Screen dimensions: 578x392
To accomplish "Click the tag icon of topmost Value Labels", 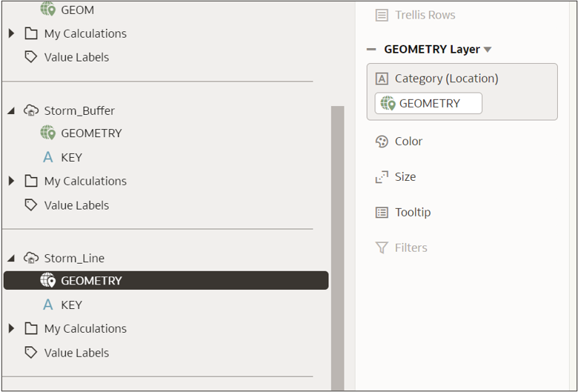I will pos(31,57).
